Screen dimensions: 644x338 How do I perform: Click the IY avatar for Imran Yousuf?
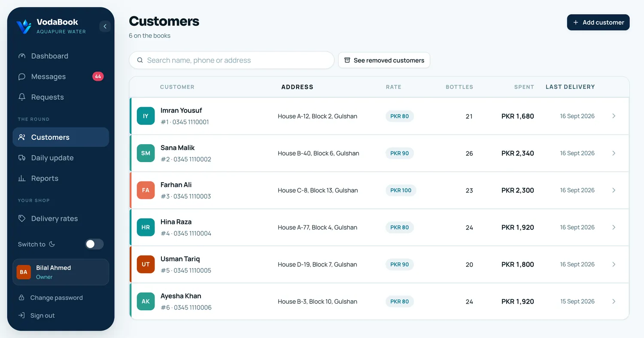pyautogui.click(x=146, y=116)
